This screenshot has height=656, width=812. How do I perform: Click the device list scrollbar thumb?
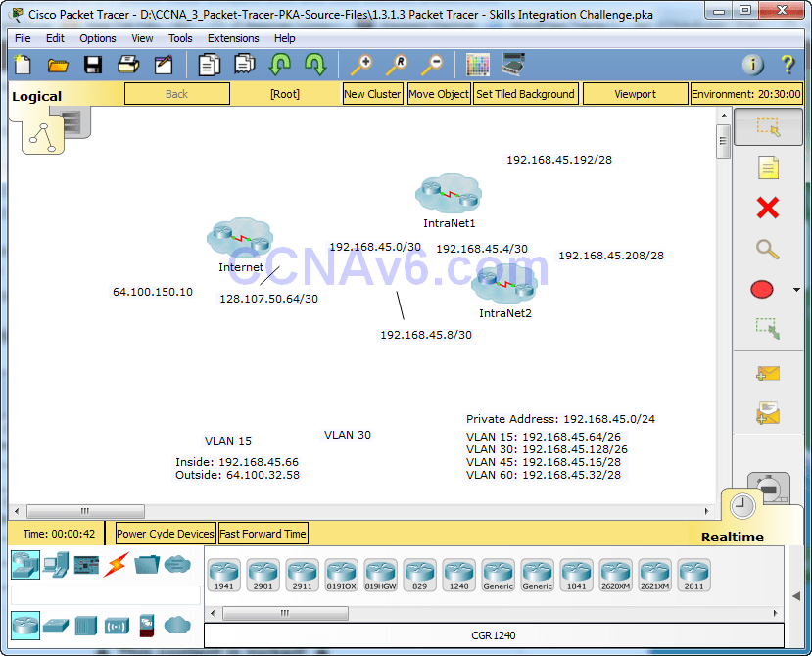tap(285, 613)
